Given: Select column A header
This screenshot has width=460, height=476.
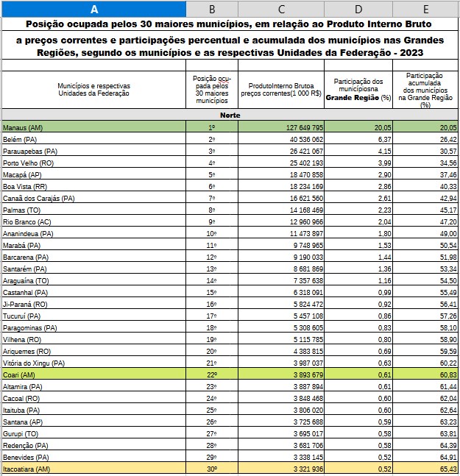Looking at the screenshot, I should [x=94, y=9].
